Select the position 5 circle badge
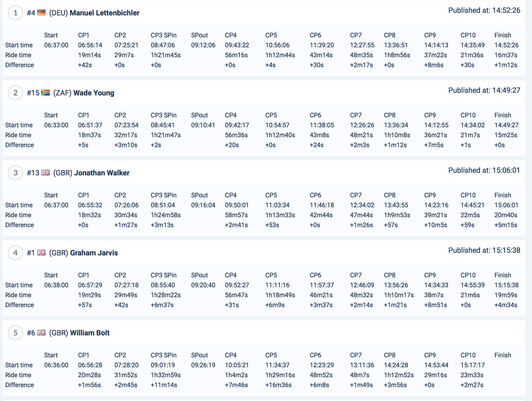 coord(15,333)
